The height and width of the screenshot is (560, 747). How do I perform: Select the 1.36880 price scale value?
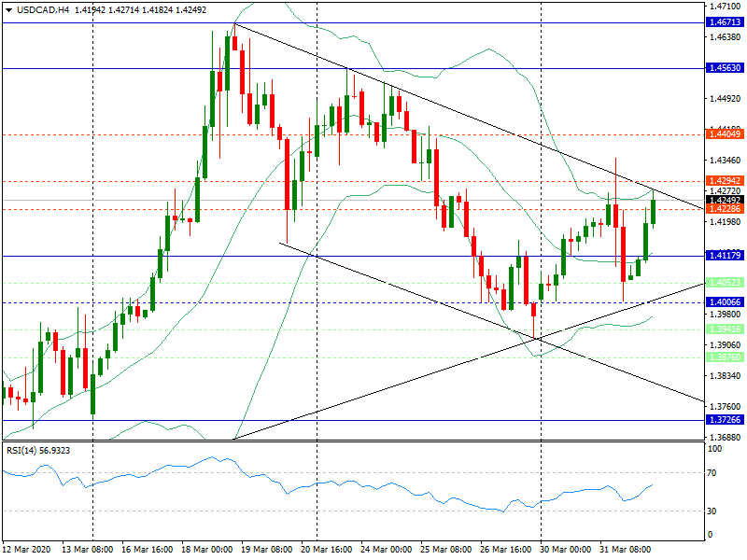click(x=726, y=437)
